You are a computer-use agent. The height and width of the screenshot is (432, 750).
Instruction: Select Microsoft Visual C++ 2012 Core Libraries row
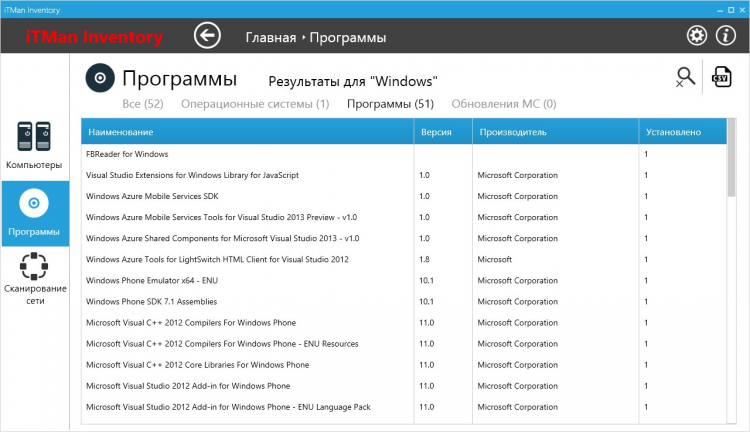coord(404,365)
